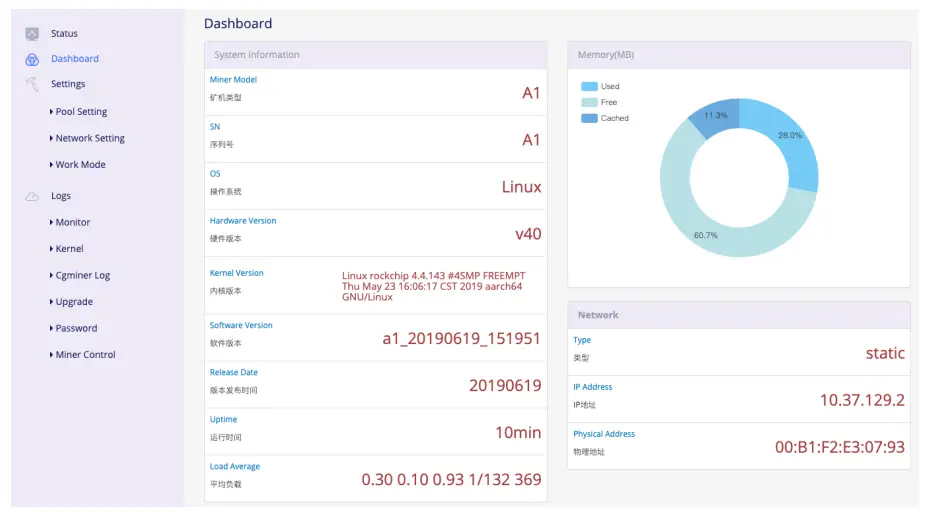The width and height of the screenshot is (930, 514).
Task: Click the Logs cloud icon
Action: 32,196
